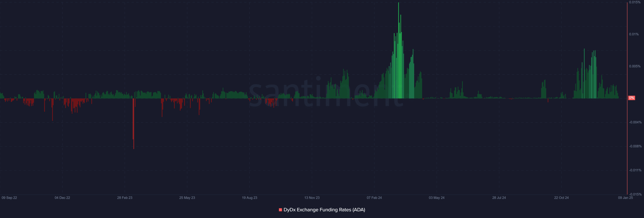The width and height of the screenshot is (644, 218).
Task: Click the 0.005% y-axis label
Action: [x=635, y=66]
